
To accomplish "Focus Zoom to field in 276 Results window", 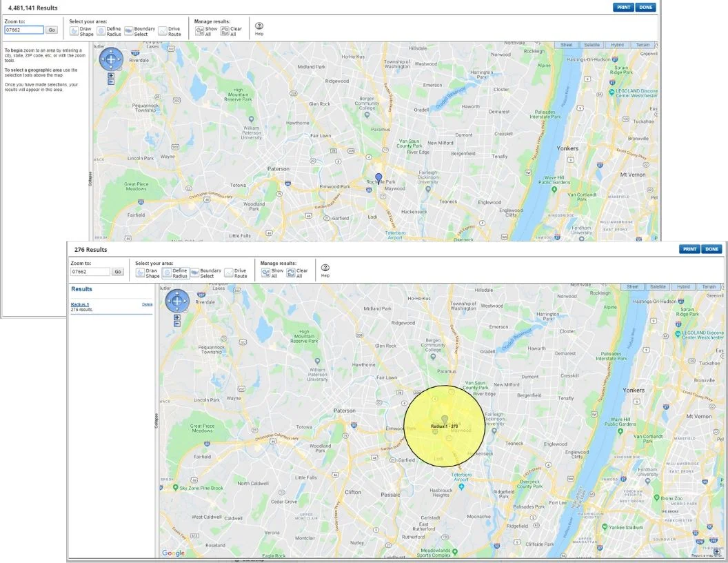I will [90, 272].
